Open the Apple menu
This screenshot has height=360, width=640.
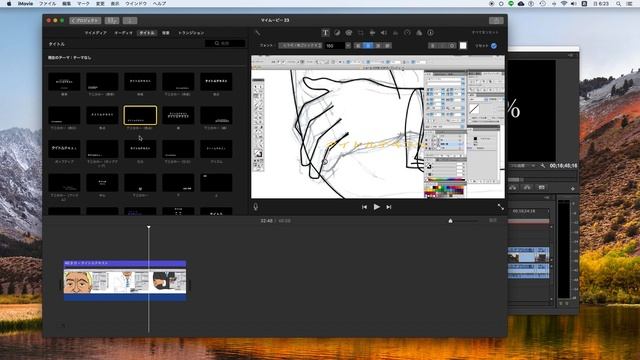[9, 3]
